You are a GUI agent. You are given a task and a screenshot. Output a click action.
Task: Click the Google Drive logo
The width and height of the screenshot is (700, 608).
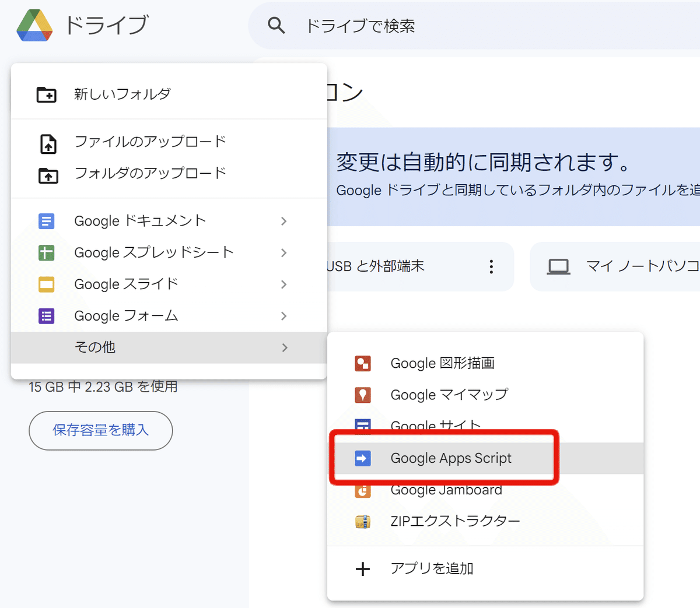(34, 26)
